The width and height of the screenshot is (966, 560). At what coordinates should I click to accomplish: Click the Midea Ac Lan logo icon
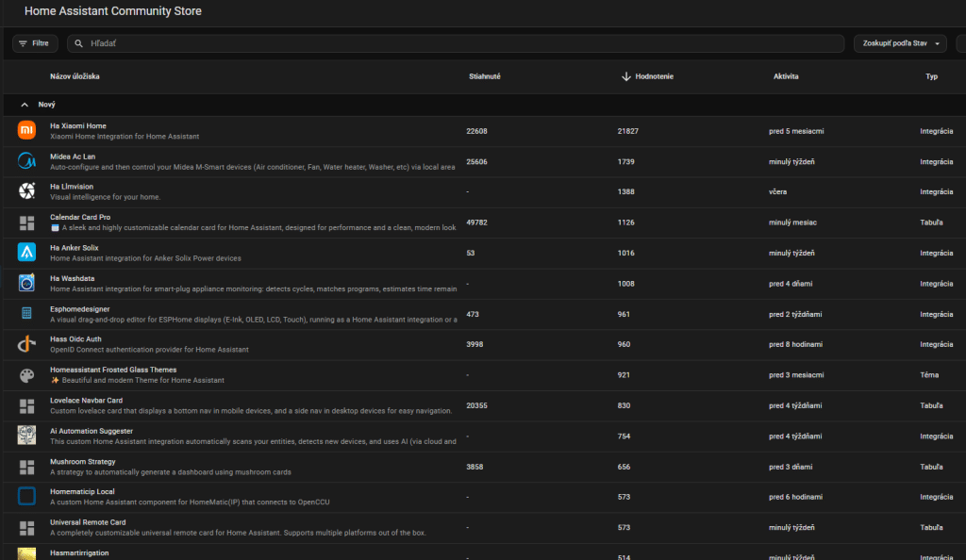pyautogui.click(x=26, y=160)
